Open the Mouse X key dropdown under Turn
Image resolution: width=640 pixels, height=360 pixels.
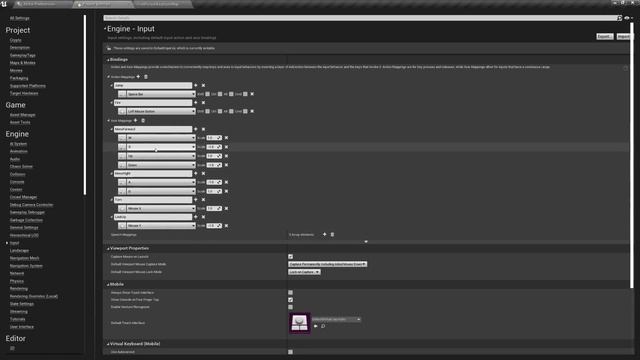coord(161,208)
